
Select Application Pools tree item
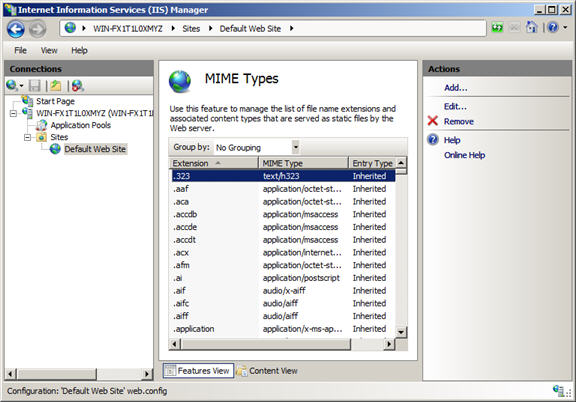(x=81, y=125)
